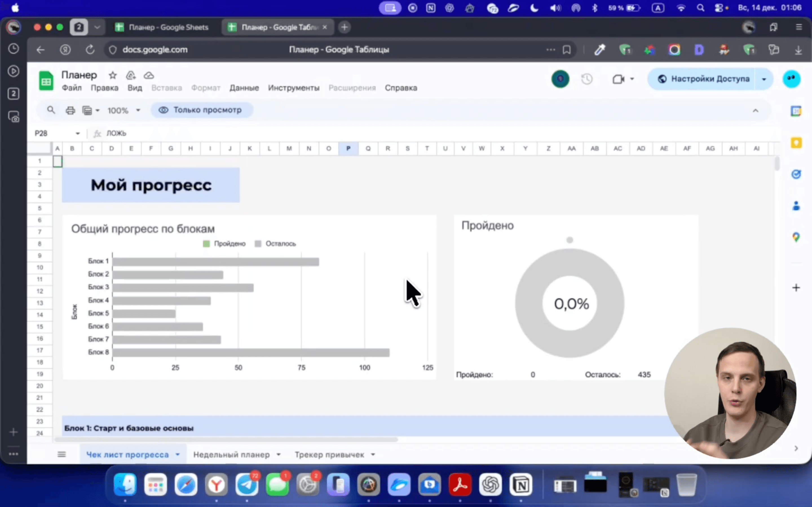Open the filter views dropdown

91,110
